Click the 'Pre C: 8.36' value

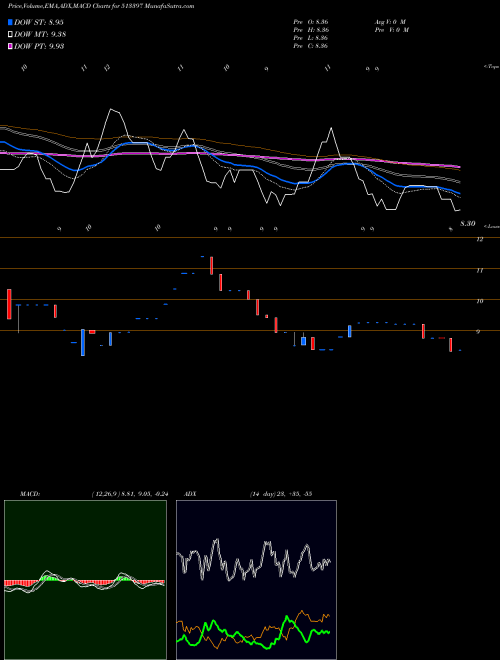[x=311, y=46]
